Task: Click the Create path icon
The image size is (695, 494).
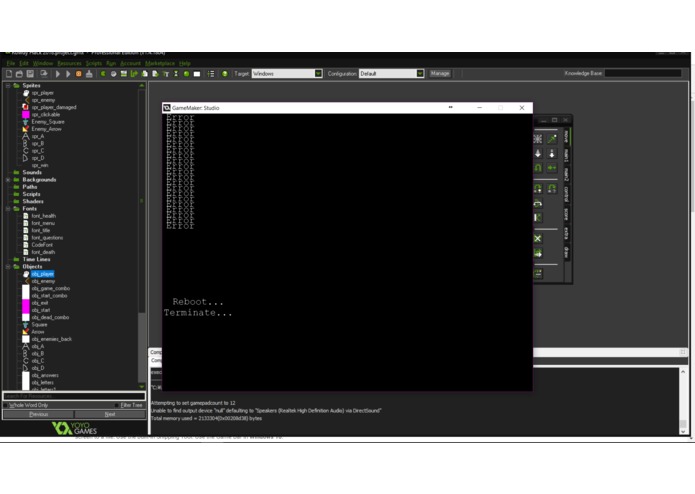Action: [134, 74]
